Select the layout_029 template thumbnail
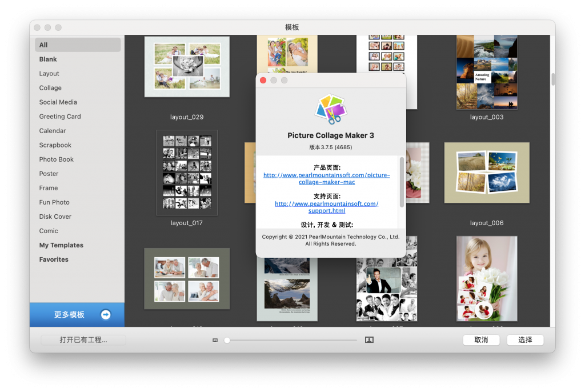This screenshot has width=585, height=392. click(x=187, y=67)
